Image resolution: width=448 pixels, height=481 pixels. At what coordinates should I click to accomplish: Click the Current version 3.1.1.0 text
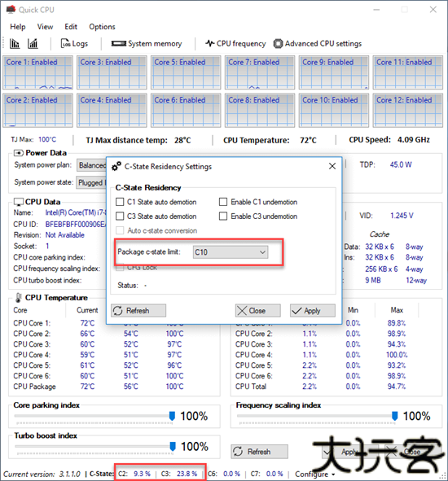tap(42, 474)
